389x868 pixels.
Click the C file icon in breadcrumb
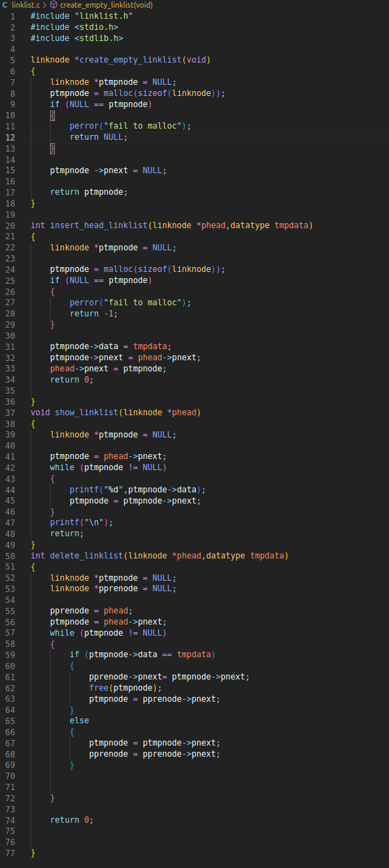(6, 5)
